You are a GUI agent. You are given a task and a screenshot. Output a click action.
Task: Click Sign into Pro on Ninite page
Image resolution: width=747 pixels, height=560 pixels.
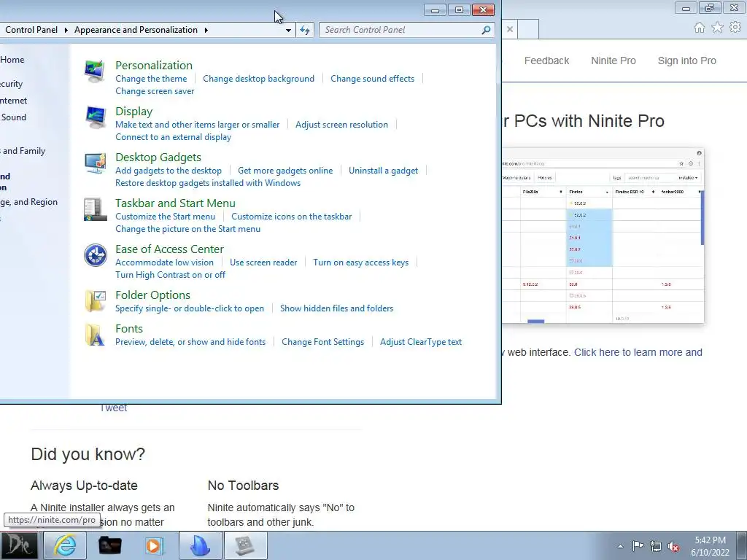click(687, 61)
